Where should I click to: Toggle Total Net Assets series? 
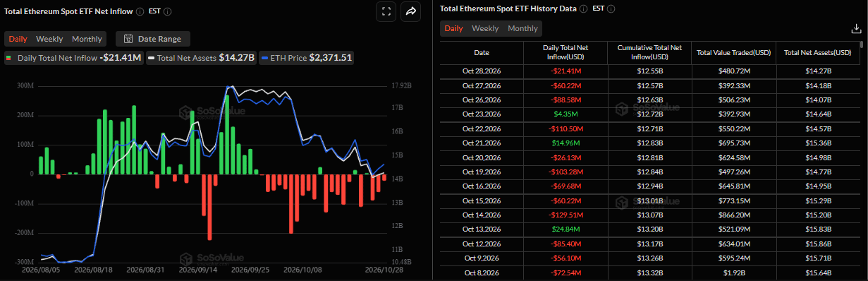pos(202,58)
